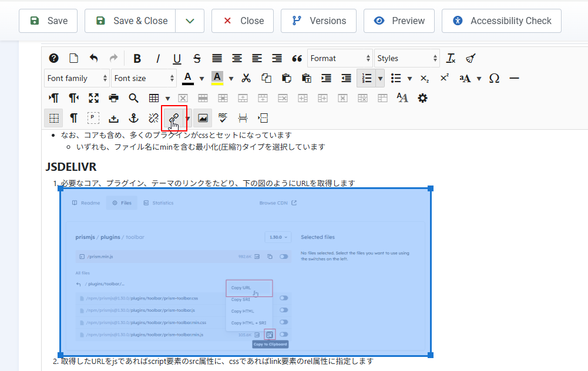Open the Styles dropdown

click(407, 58)
